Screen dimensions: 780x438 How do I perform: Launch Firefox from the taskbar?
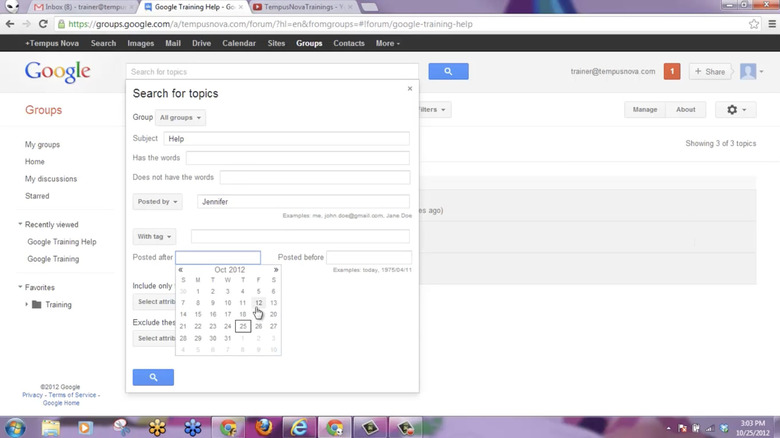264,428
